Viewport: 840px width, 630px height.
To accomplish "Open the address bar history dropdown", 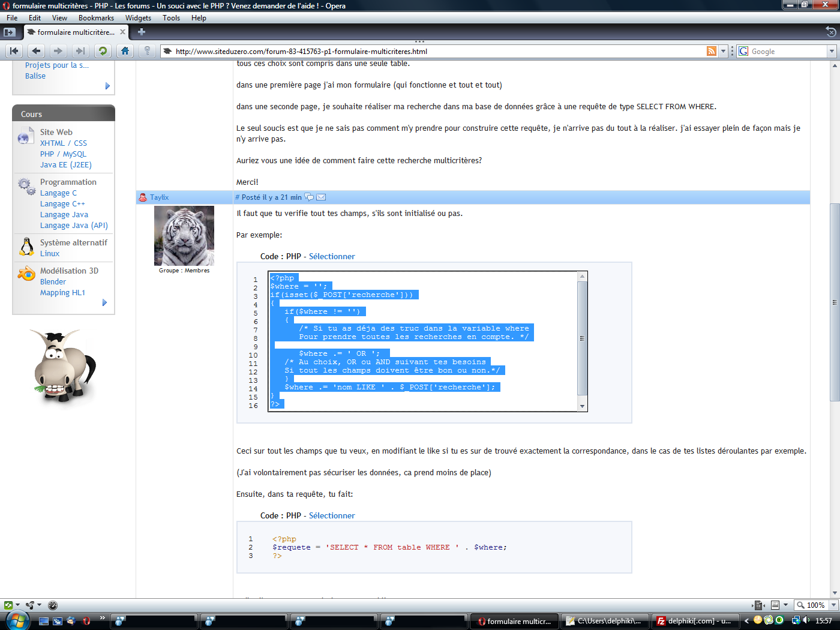I will 723,51.
